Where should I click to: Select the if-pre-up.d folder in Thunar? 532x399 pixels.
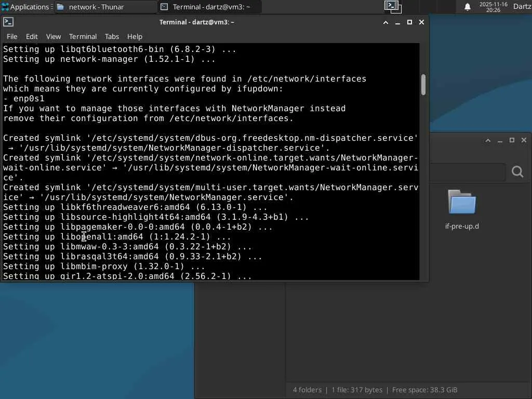click(x=462, y=202)
